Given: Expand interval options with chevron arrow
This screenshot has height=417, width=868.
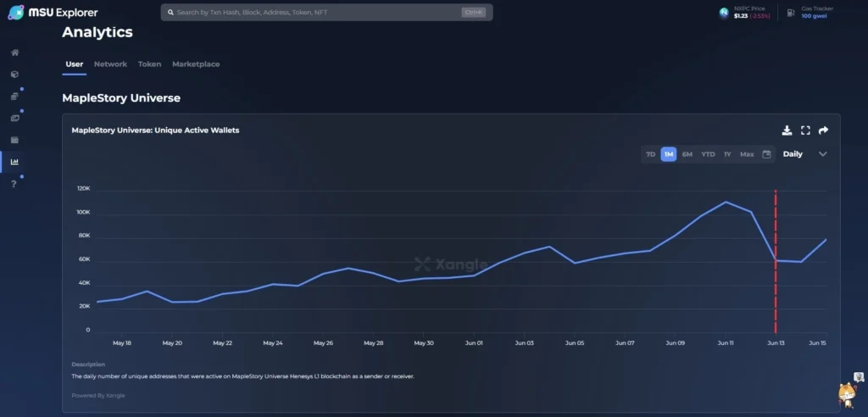Looking at the screenshot, I should [x=822, y=154].
